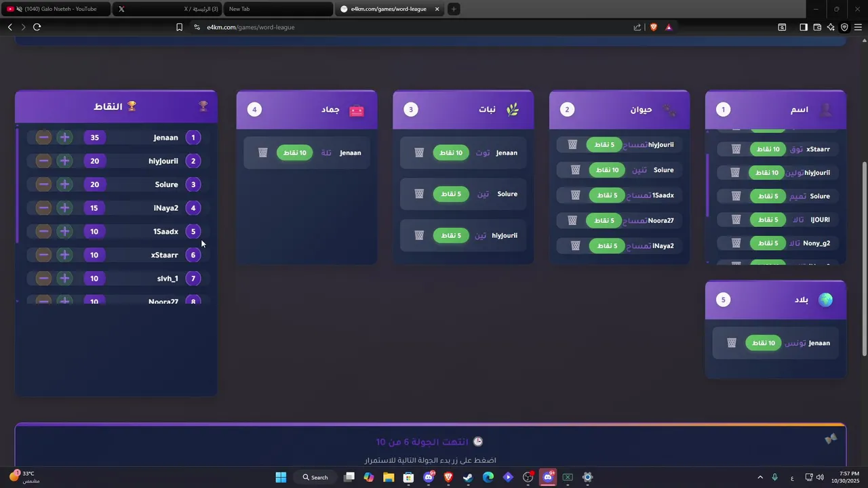
Task: Open browser main menu
Action: pos(858,27)
